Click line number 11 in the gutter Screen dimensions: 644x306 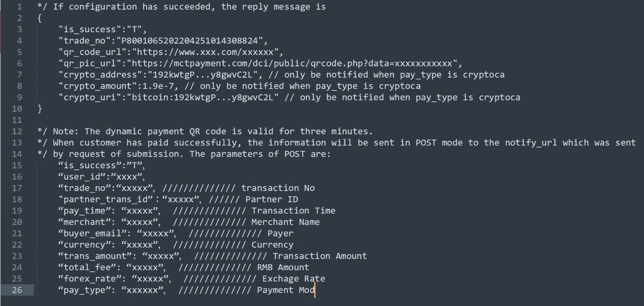point(17,120)
